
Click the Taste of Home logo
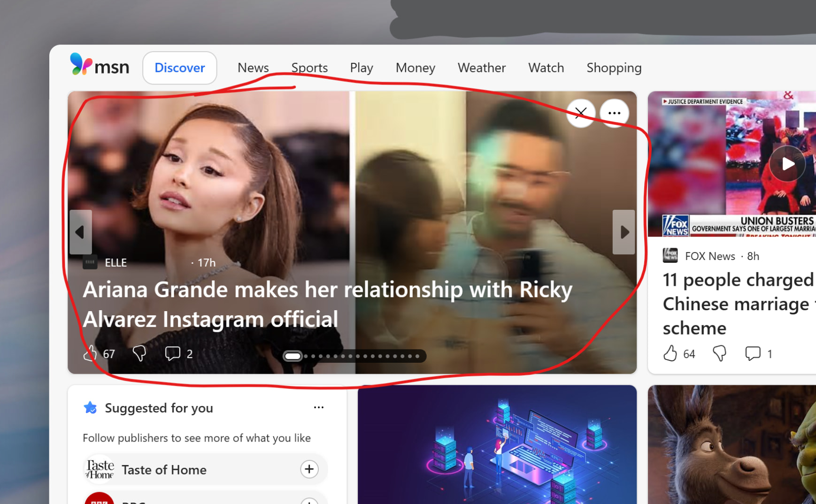[x=100, y=469]
